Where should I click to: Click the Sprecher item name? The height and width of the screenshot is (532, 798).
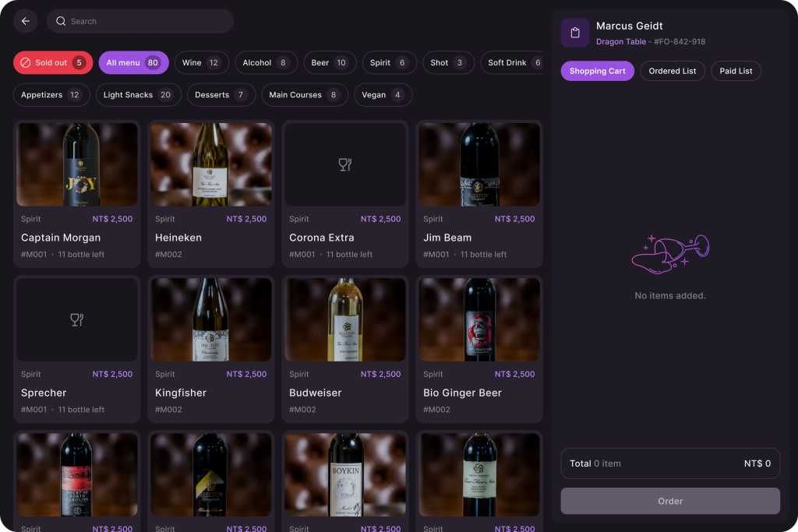(44, 393)
